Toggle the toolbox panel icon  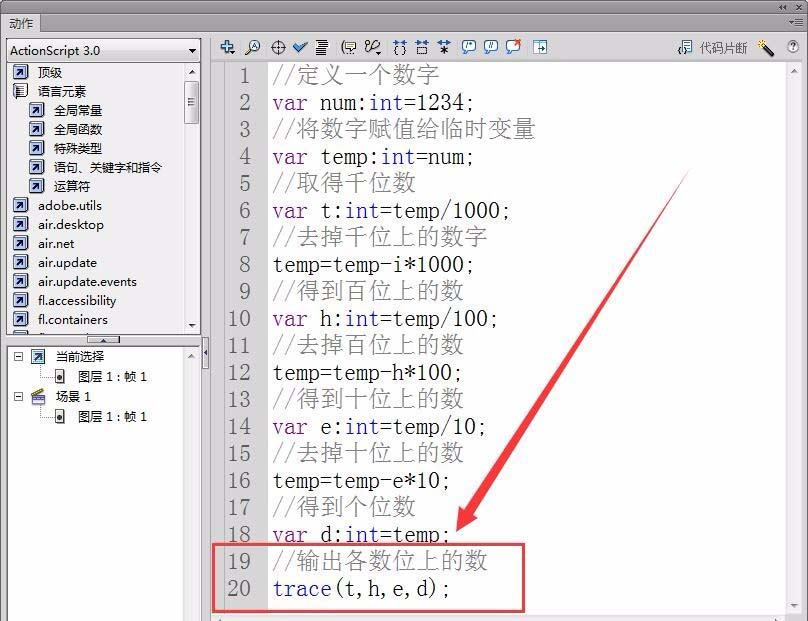(540, 47)
